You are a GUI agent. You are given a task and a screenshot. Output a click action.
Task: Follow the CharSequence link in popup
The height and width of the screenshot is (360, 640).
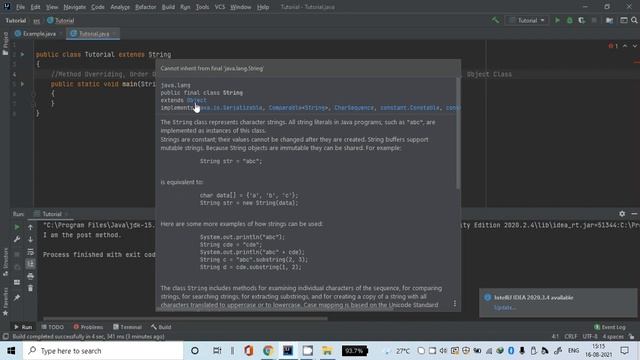coord(354,108)
